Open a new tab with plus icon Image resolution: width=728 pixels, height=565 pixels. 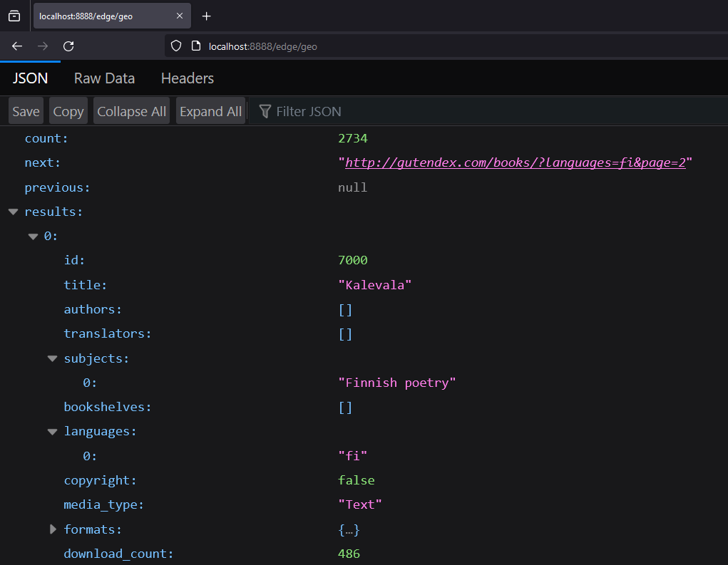(207, 16)
